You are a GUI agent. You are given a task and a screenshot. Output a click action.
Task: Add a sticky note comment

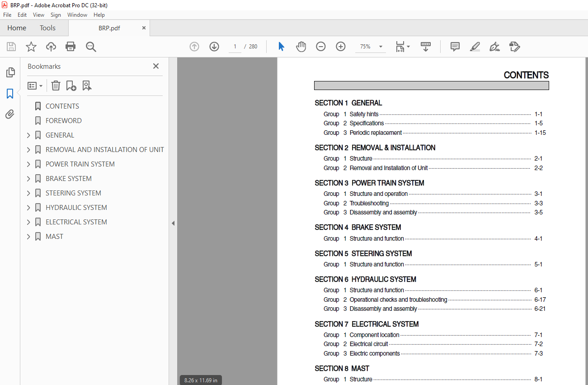tap(455, 47)
